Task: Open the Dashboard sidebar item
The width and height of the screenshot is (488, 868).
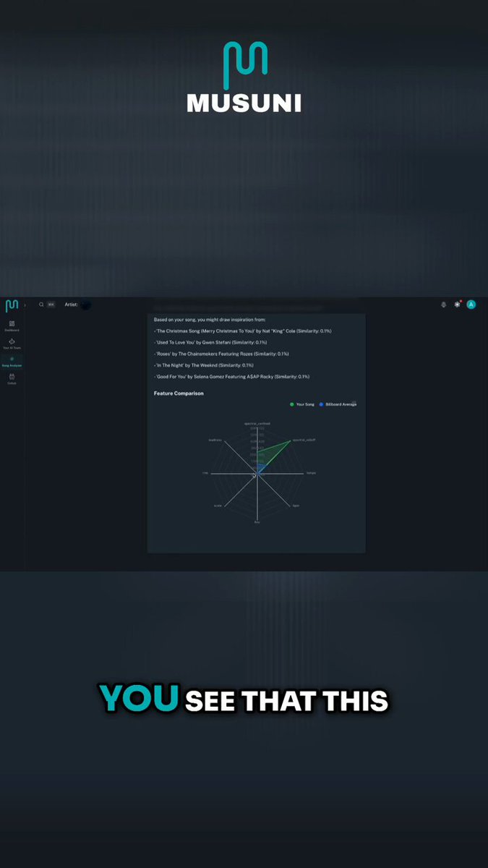Action: tap(12, 325)
